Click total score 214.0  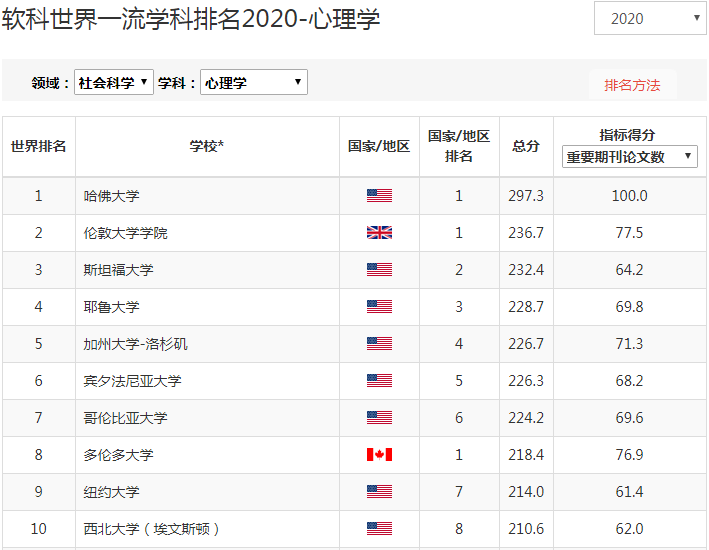pyautogui.click(x=526, y=492)
